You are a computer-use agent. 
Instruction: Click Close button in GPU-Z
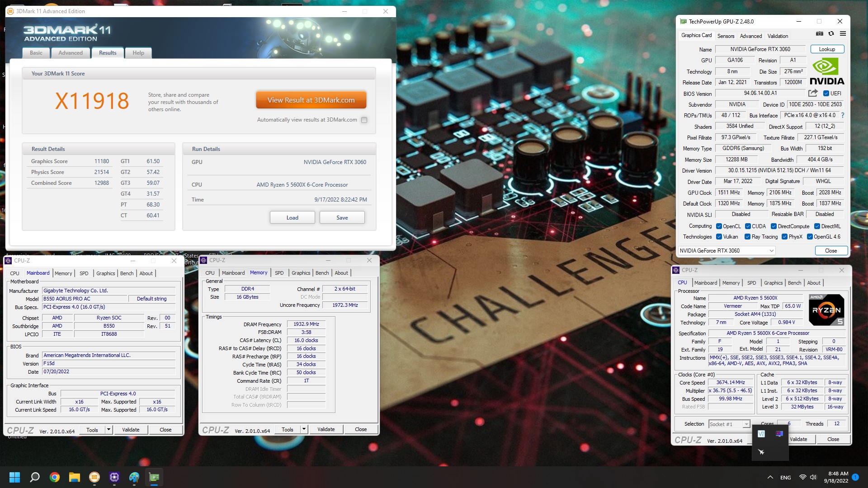831,251
